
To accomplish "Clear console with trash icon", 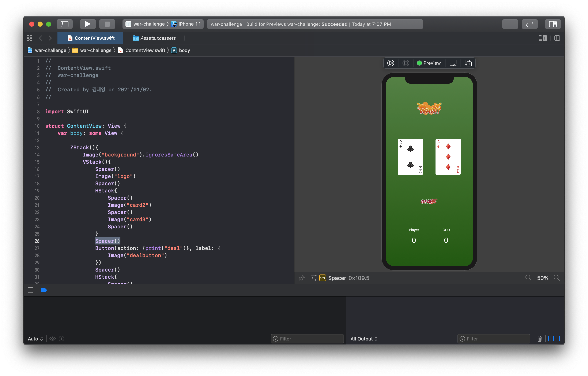I will click(539, 339).
